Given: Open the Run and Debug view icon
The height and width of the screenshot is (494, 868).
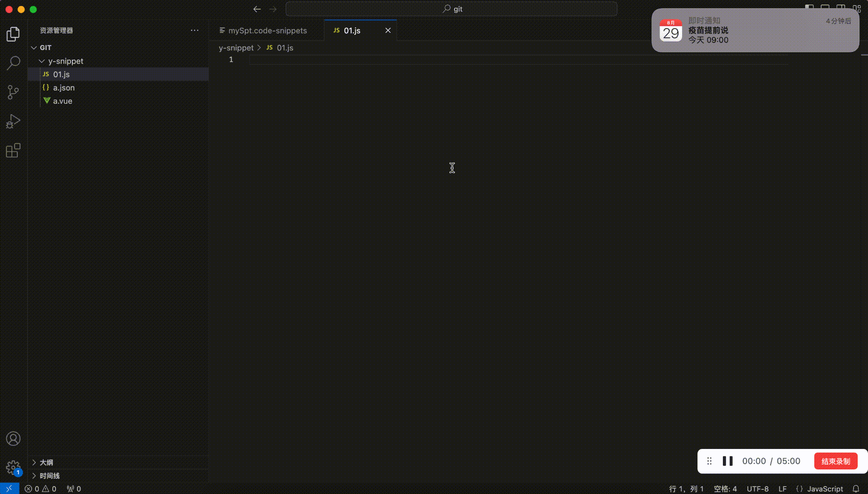Looking at the screenshot, I should [13, 121].
